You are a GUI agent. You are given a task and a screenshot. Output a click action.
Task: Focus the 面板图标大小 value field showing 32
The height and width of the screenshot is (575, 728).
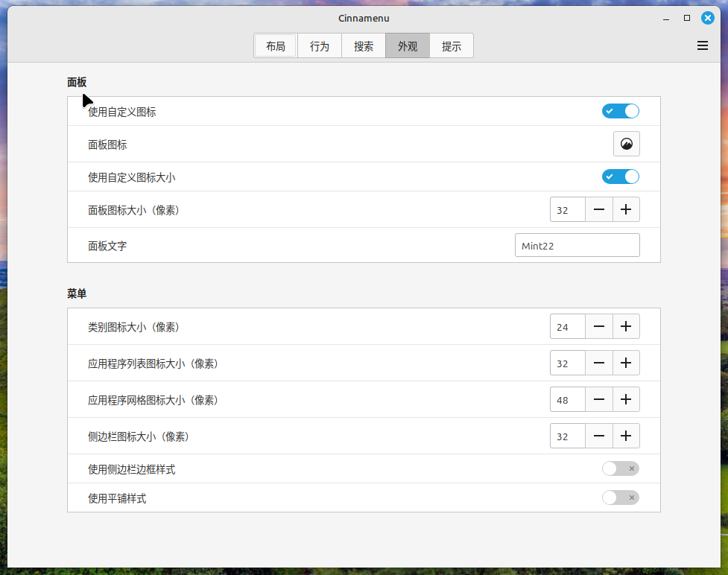tap(568, 209)
